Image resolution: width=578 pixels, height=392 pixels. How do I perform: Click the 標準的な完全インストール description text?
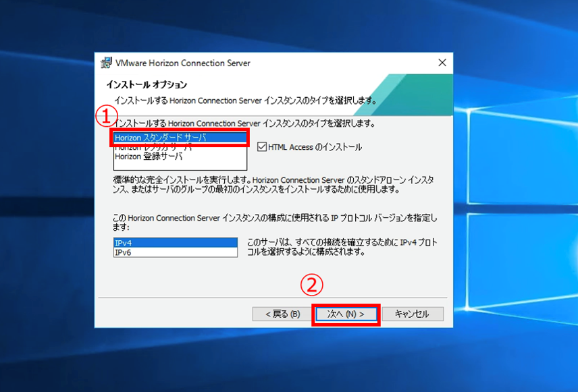pyautogui.click(x=273, y=186)
